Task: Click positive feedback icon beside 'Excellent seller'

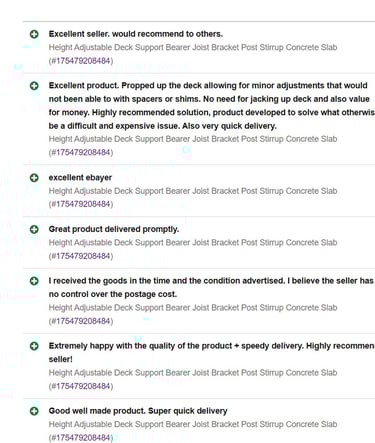Action: pyautogui.click(x=34, y=34)
